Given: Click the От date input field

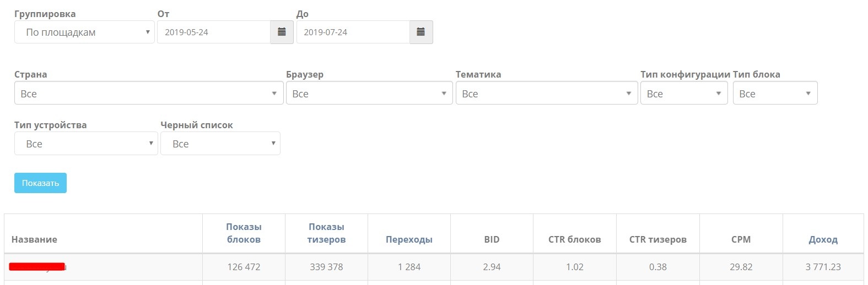Looking at the screenshot, I should point(214,32).
